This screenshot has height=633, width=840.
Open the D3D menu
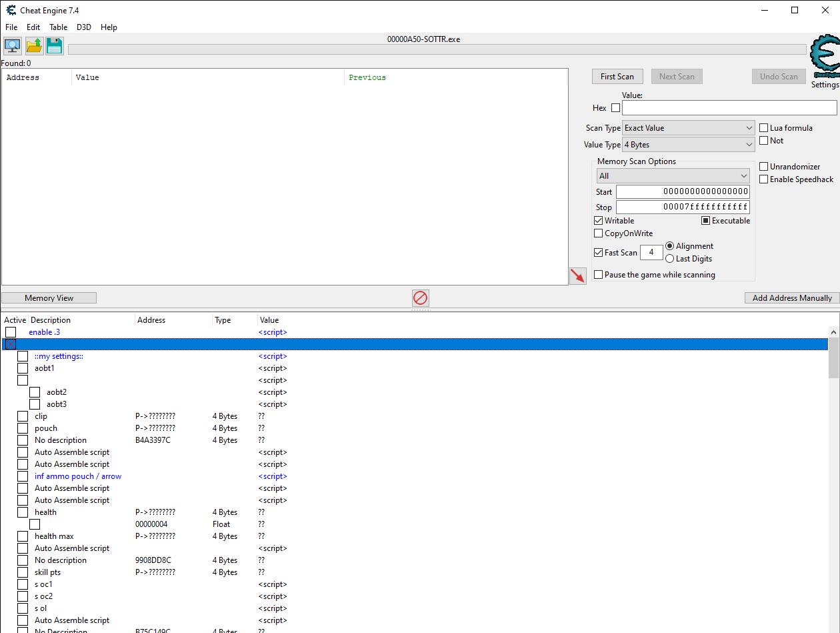pyautogui.click(x=83, y=27)
